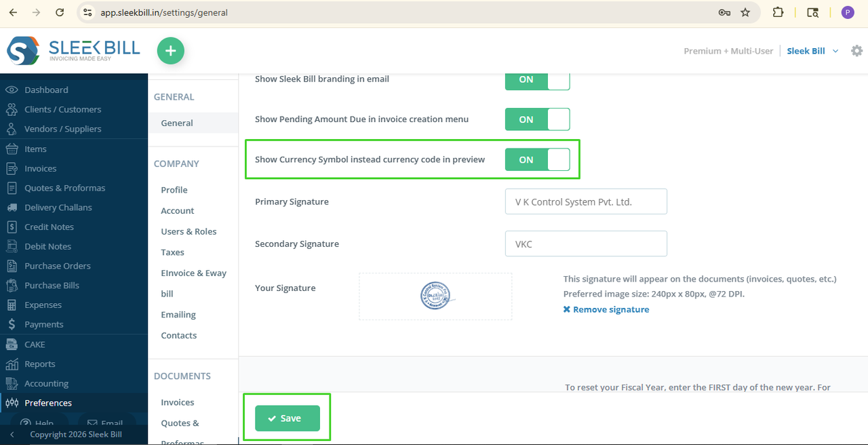Viewport: 868px width, 445px height.
Task: Open the Account settings section
Action: [178, 211]
